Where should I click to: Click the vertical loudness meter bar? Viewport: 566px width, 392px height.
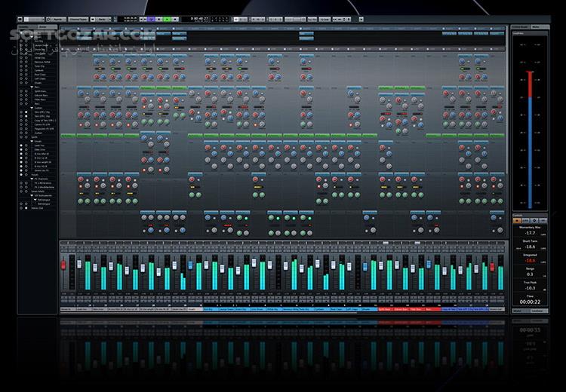point(530,140)
